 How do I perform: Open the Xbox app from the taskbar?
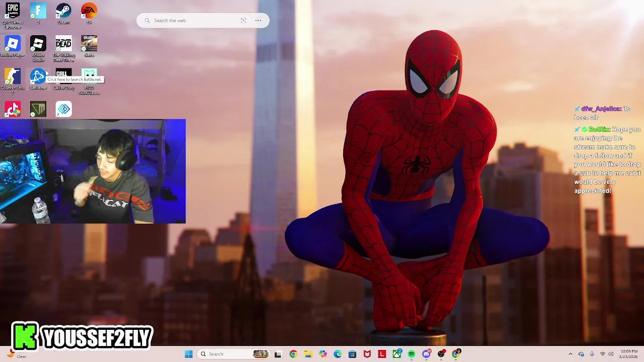coord(397,354)
